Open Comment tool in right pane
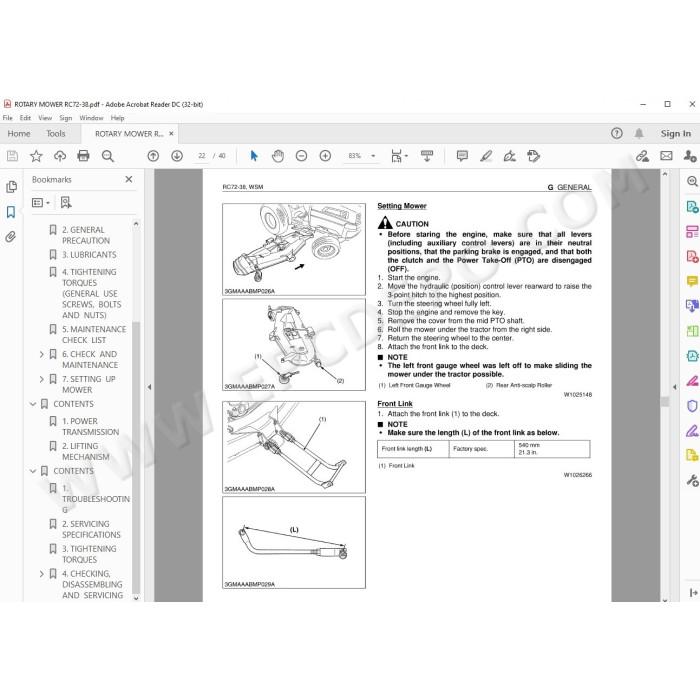Viewport: 700px width, 700px height. click(692, 281)
